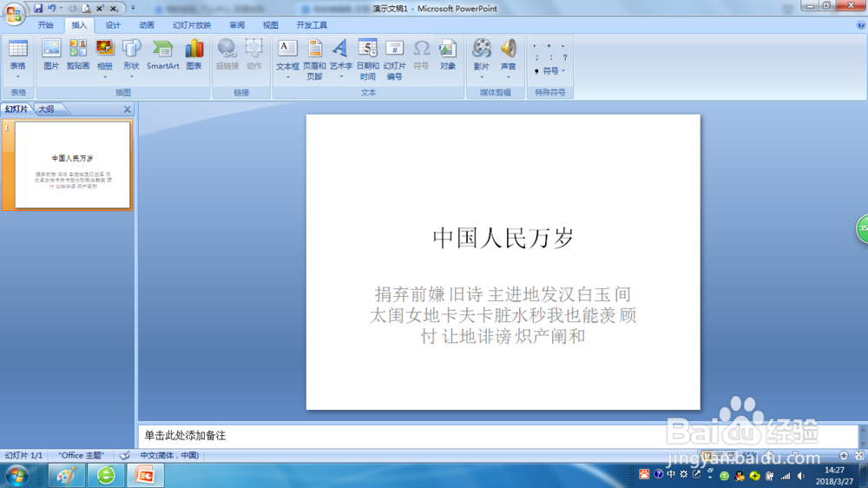Open the Paint app in taskbar
This screenshot has width=868, height=488.
pos(67,475)
